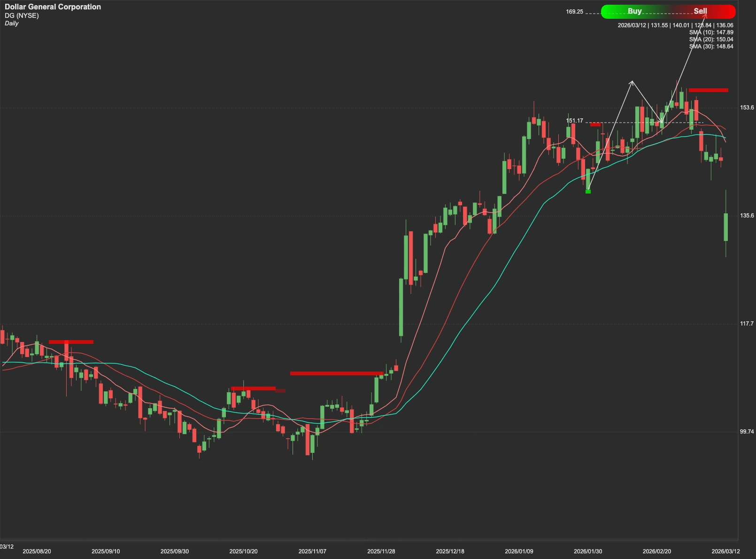Click the 2026/01/30 date axis label
This screenshot has height=559, width=756.
pyautogui.click(x=588, y=551)
